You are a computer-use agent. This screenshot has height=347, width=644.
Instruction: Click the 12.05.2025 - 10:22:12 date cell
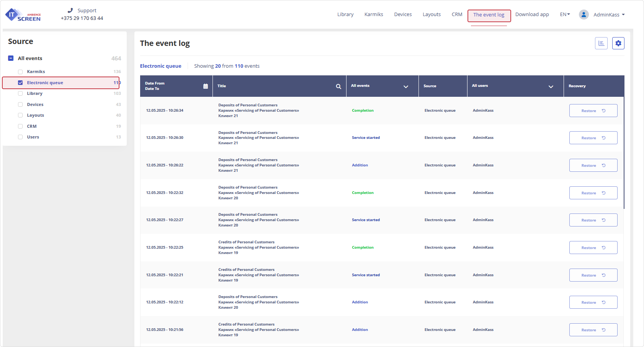tap(165, 302)
